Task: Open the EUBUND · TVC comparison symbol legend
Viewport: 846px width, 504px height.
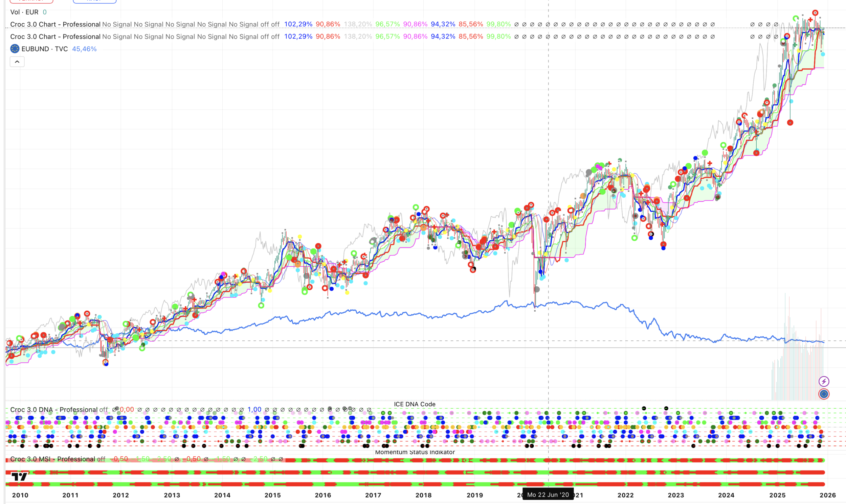Action: 44,49
